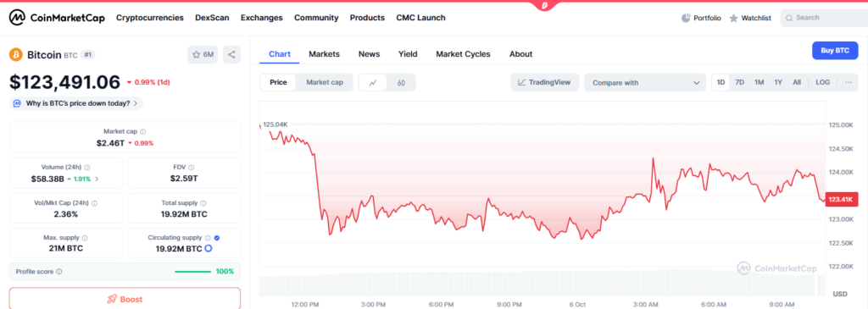
Task: Click the 125.04K chart high label
Action: coord(275,125)
